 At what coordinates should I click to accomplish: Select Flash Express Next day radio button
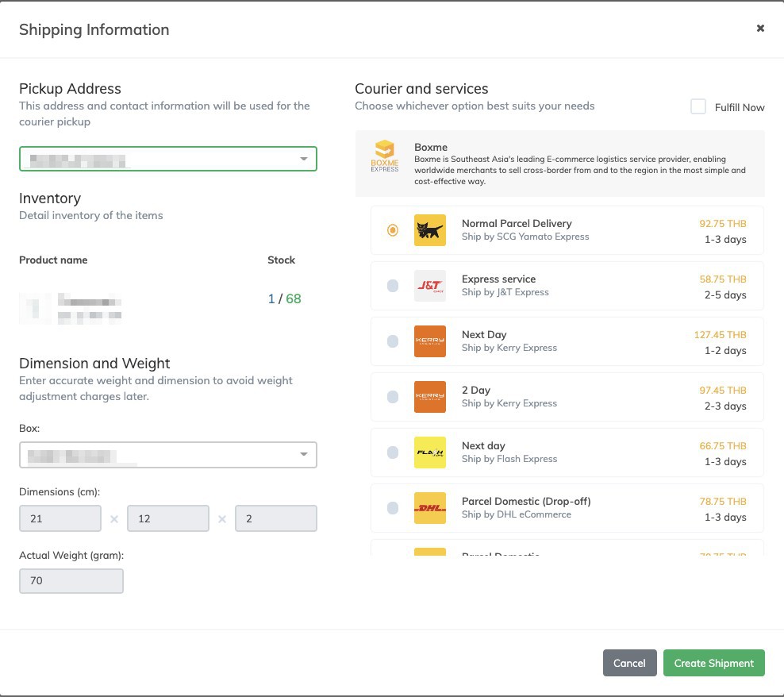pos(393,452)
